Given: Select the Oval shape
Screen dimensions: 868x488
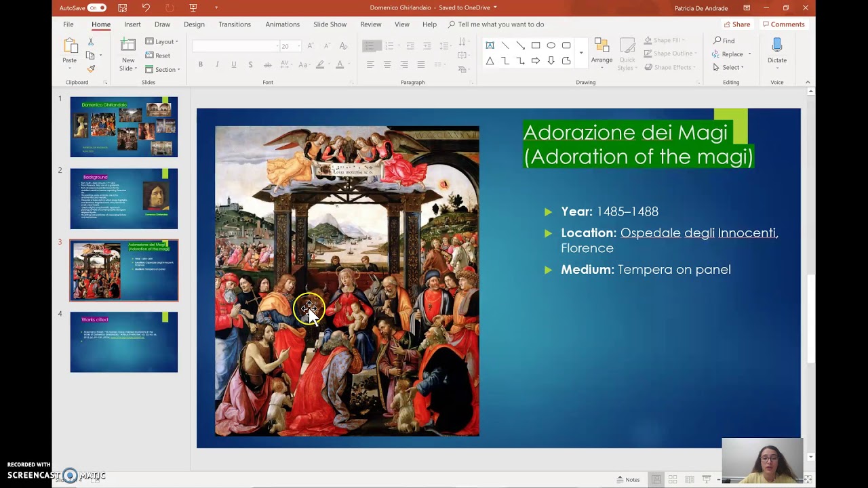Looking at the screenshot, I should [551, 45].
